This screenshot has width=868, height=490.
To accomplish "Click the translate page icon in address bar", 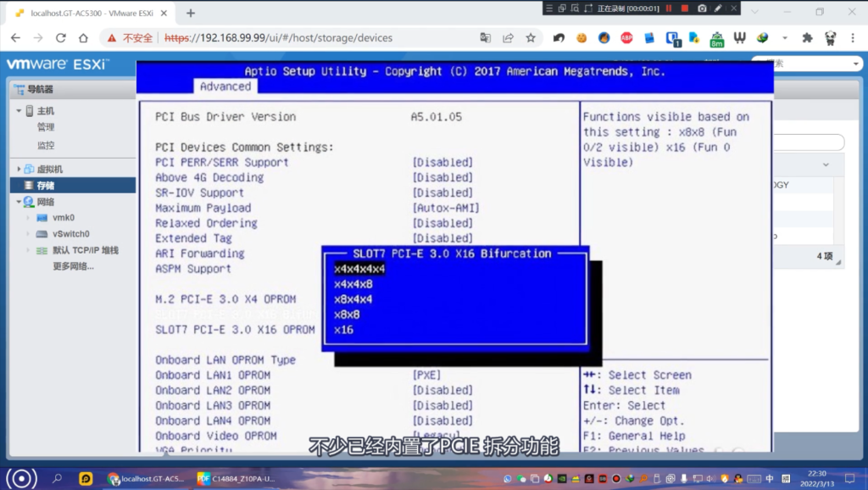I will (485, 38).
